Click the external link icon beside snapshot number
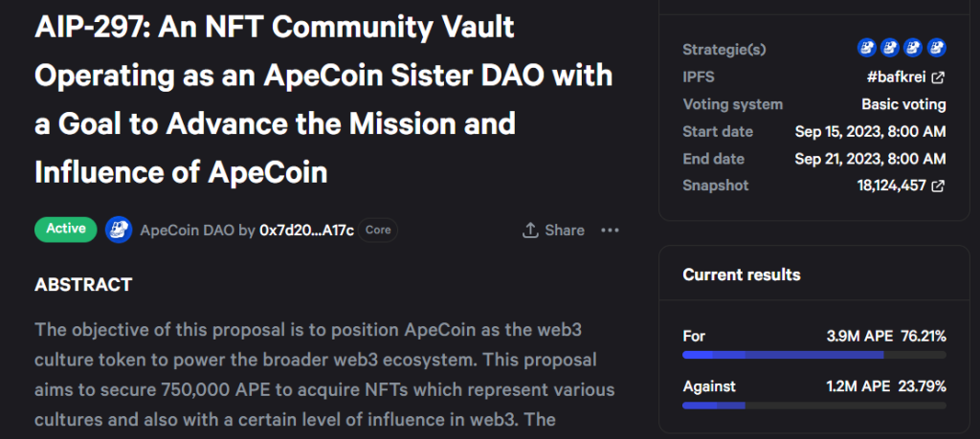The height and width of the screenshot is (439, 980). click(939, 187)
